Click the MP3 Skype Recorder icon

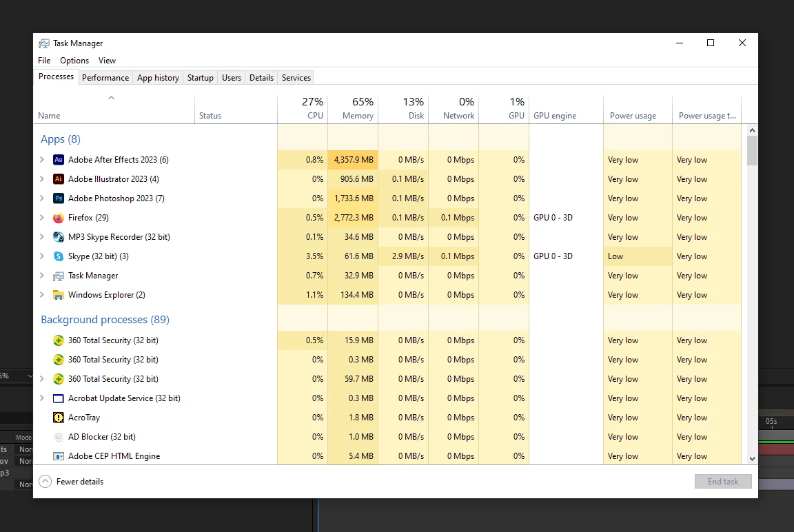coord(58,237)
